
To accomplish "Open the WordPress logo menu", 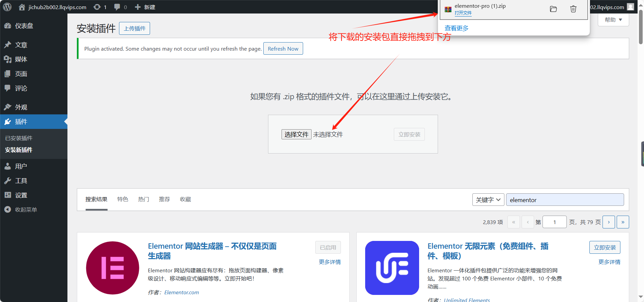I will (7, 7).
